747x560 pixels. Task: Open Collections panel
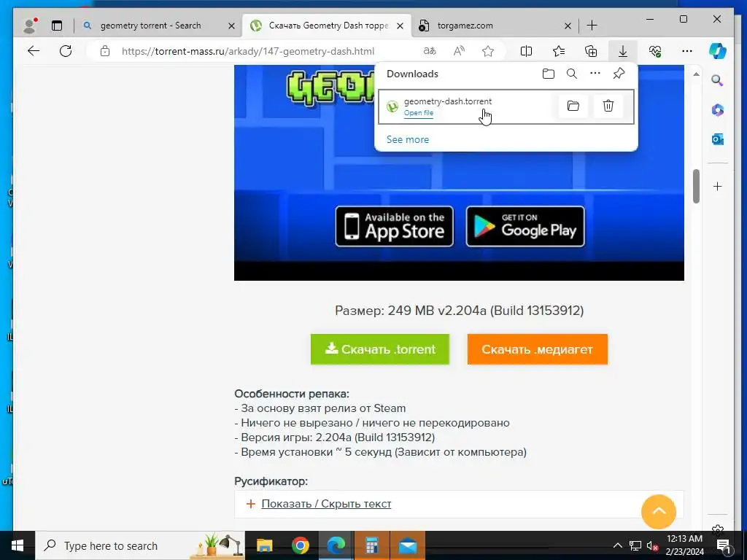pos(591,51)
